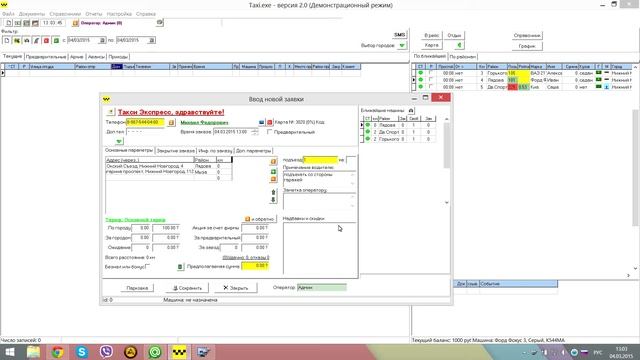Switch to the Доп. параметры tab
The width and height of the screenshot is (640, 360).
[253, 151]
